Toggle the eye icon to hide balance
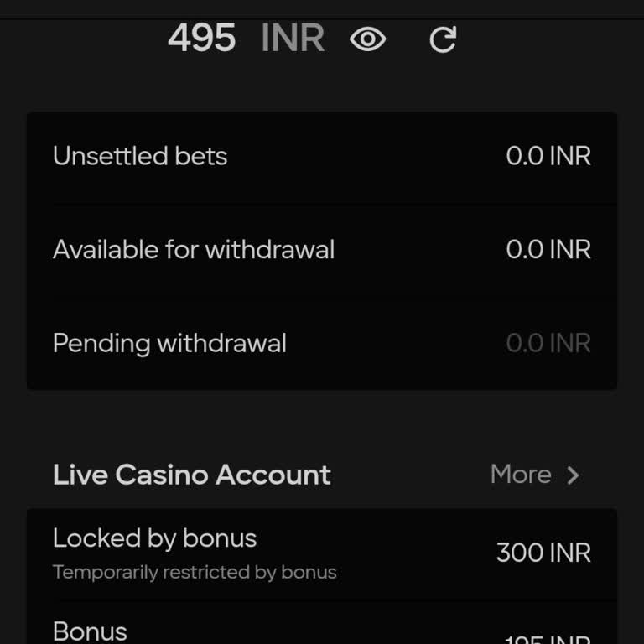644x644 pixels. (367, 39)
